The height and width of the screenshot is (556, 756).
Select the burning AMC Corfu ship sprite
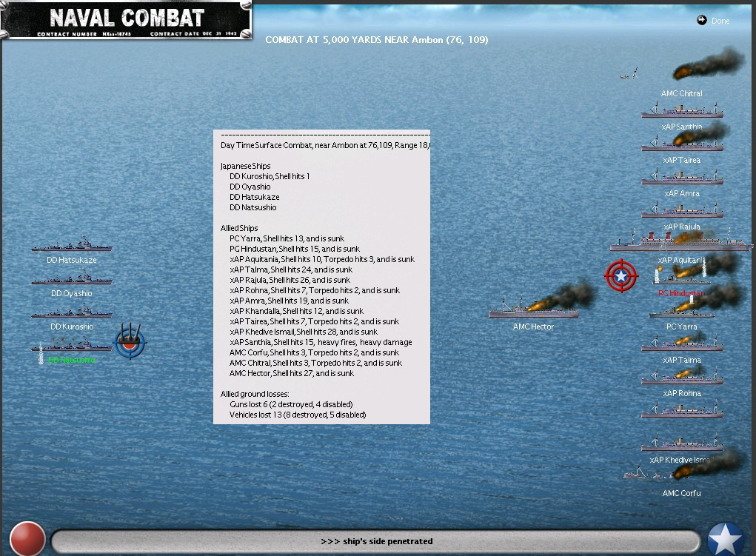680,470
